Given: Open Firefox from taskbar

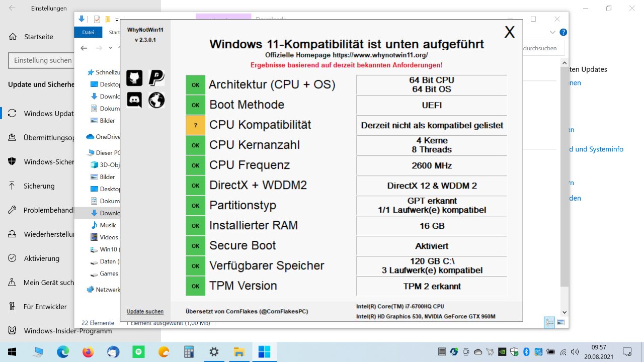Looking at the screenshot, I should [x=88, y=352].
